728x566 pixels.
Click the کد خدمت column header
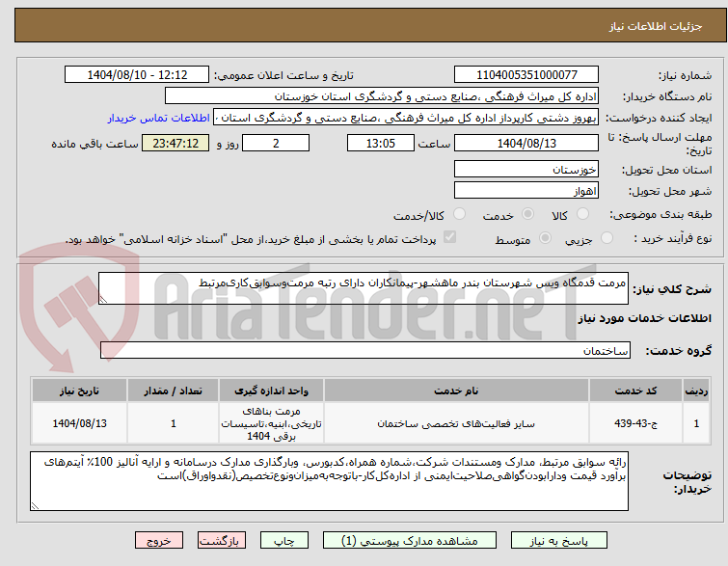(635, 391)
